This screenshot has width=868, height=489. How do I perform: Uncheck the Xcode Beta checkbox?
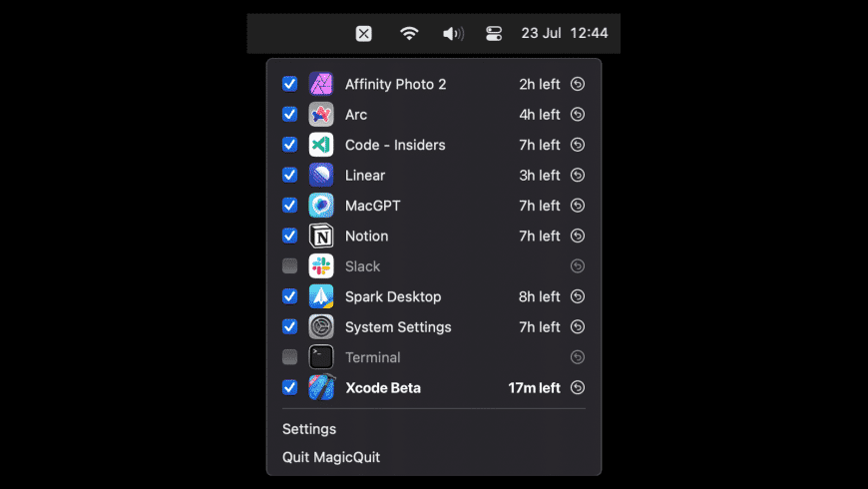click(x=289, y=387)
